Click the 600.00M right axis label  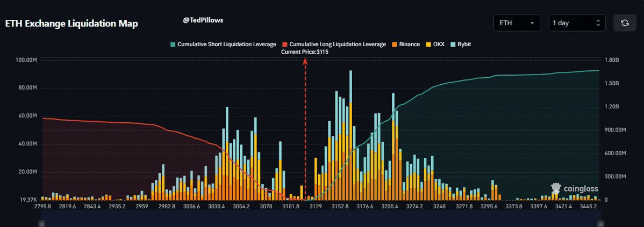coord(616,153)
